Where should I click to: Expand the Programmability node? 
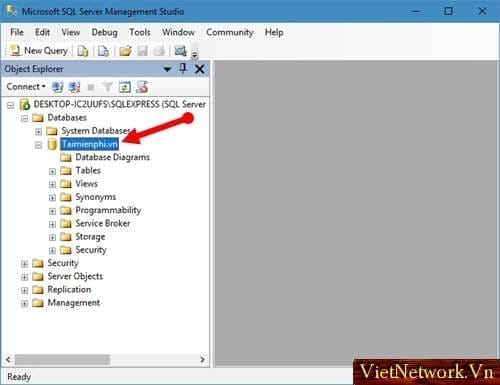[x=52, y=211]
